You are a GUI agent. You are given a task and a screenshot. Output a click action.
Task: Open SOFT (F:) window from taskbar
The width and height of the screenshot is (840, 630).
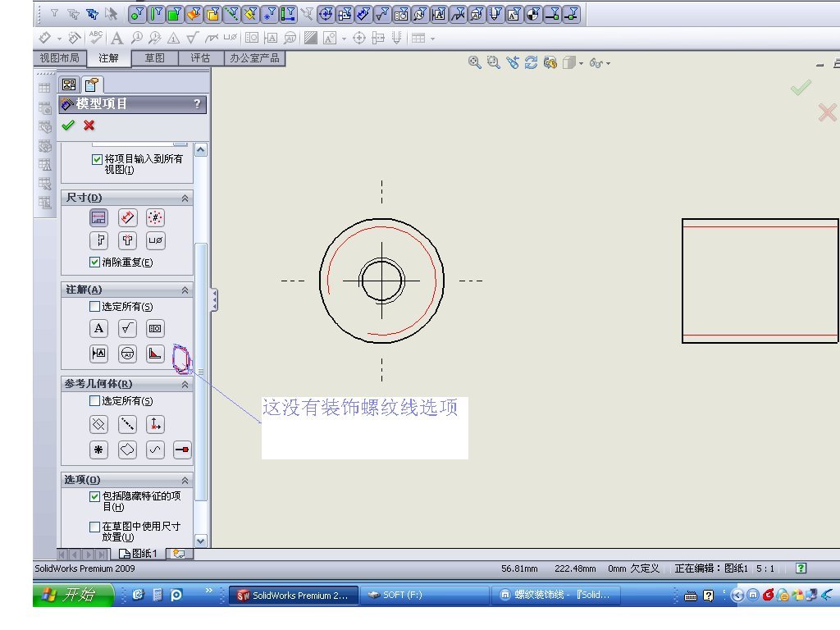click(x=424, y=595)
